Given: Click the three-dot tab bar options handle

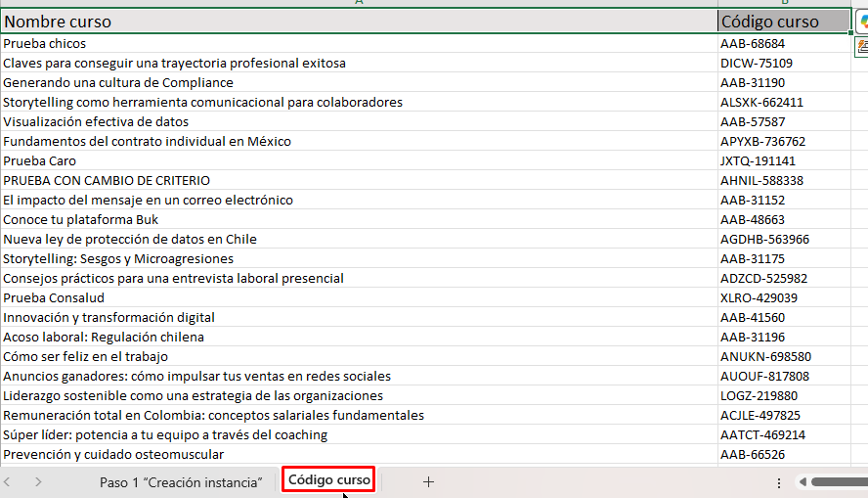Looking at the screenshot, I should [x=778, y=482].
